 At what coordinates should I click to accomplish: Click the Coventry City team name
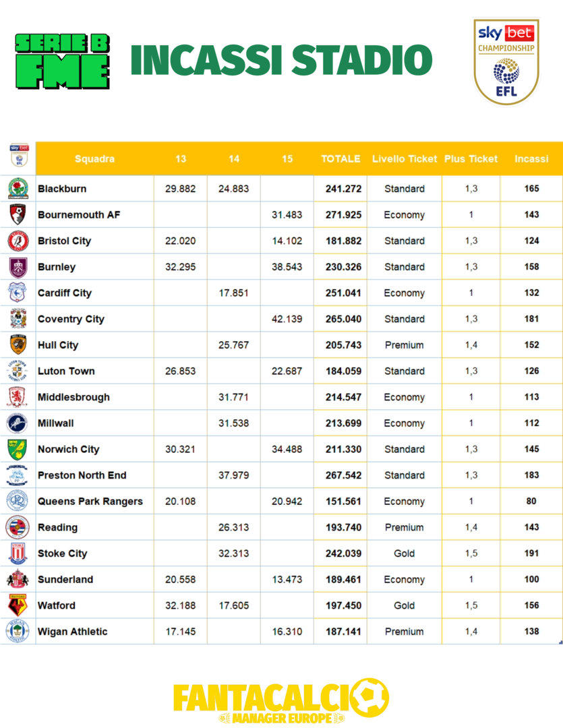pos(71,319)
